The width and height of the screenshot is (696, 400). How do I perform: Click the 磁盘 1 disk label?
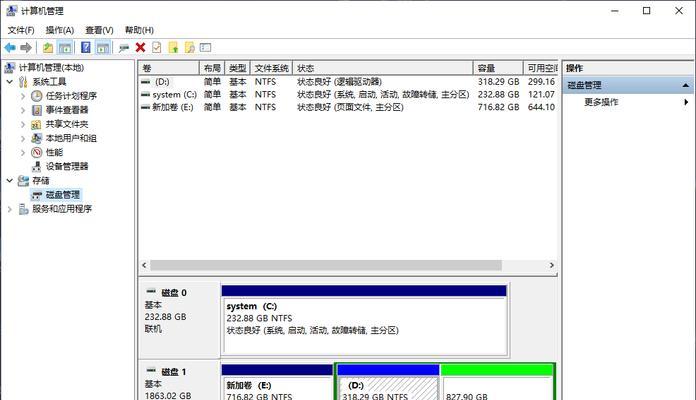pyautogui.click(x=174, y=372)
